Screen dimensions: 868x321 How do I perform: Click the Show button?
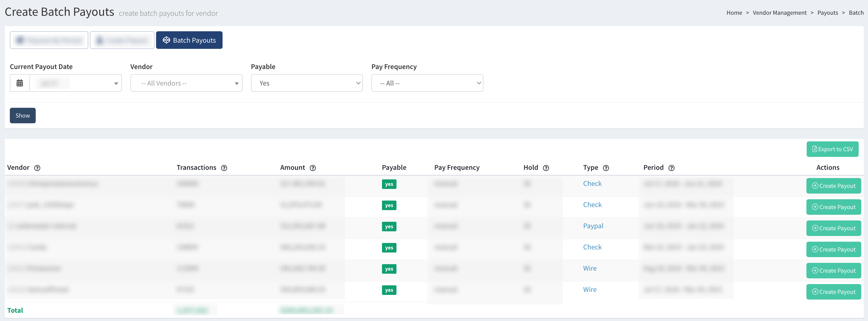23,116
